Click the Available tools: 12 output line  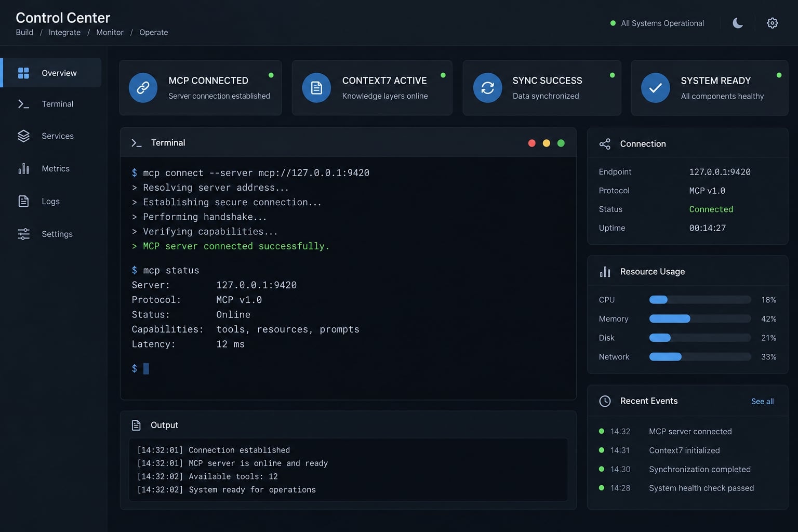click(207, 476)
